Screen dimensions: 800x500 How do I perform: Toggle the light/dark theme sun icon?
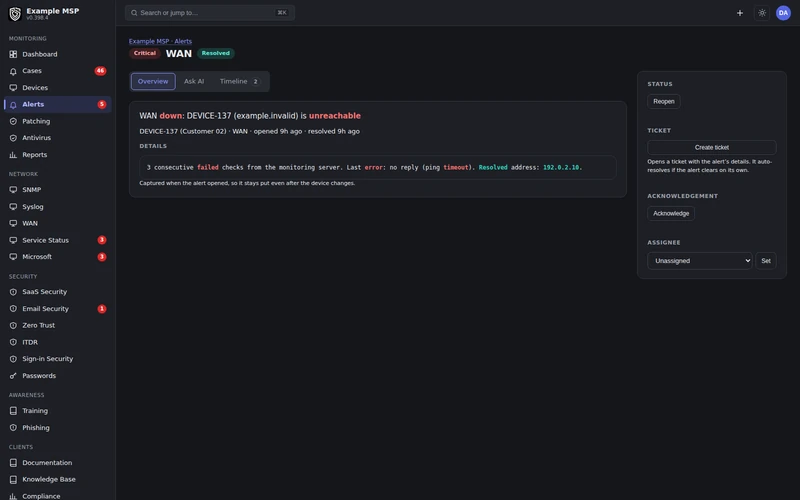coord(762,13)
